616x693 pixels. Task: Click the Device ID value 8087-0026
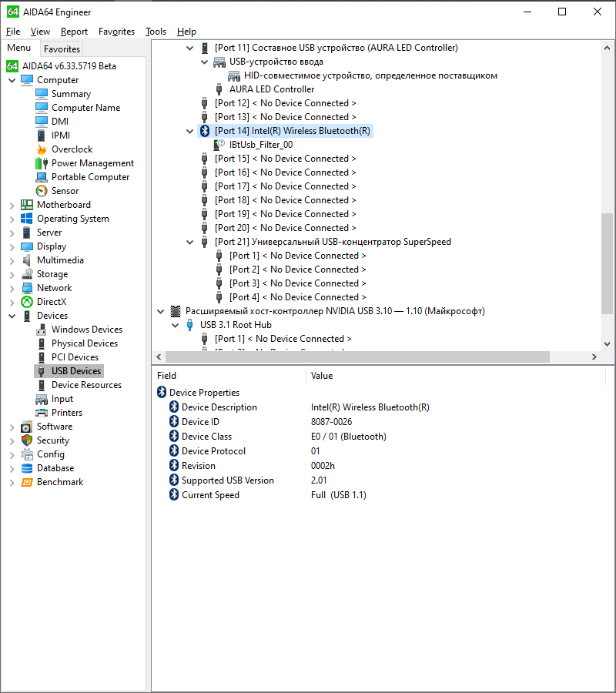pos(331,422)
